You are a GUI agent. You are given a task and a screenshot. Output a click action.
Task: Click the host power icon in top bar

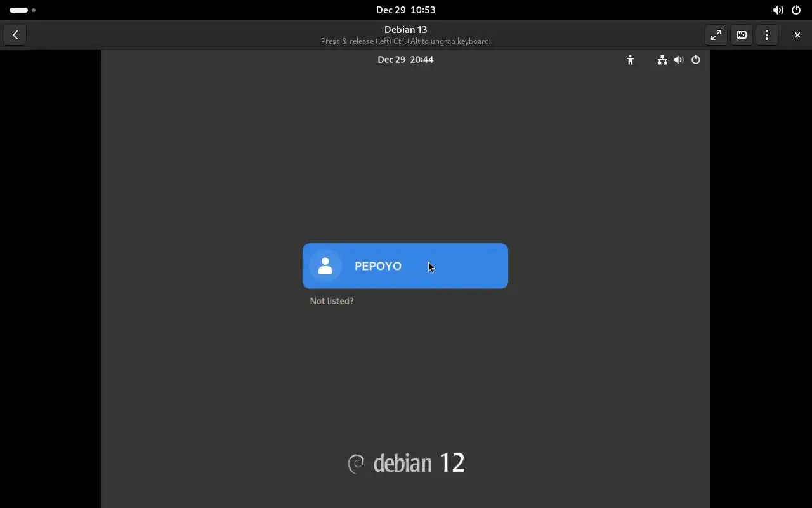click(x=796, y=10)
